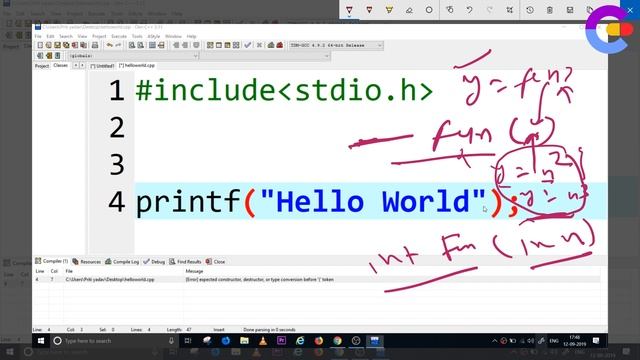Switch to the helloworld.cpp editor tab
This screenshot has height=360, width=640.
click(137, 65)
